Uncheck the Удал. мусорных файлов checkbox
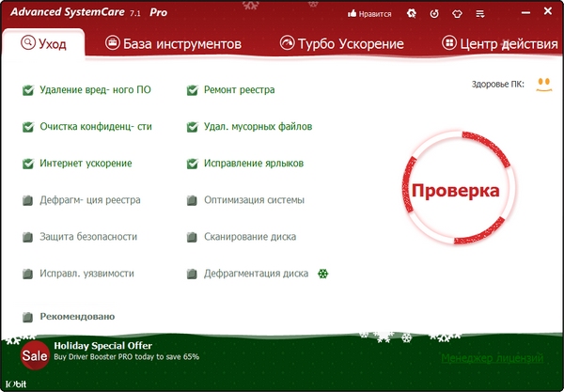 point(193,127)
